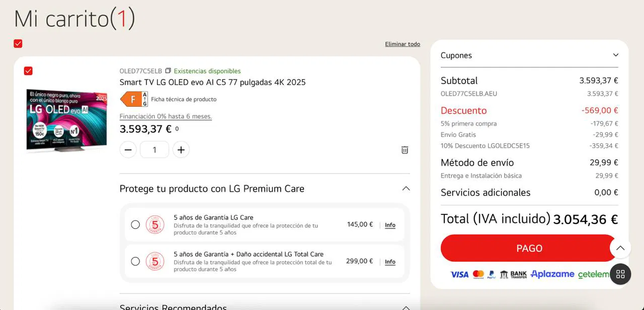
Task: Collapse the LG Premium Care section
Action: point(406,189)
